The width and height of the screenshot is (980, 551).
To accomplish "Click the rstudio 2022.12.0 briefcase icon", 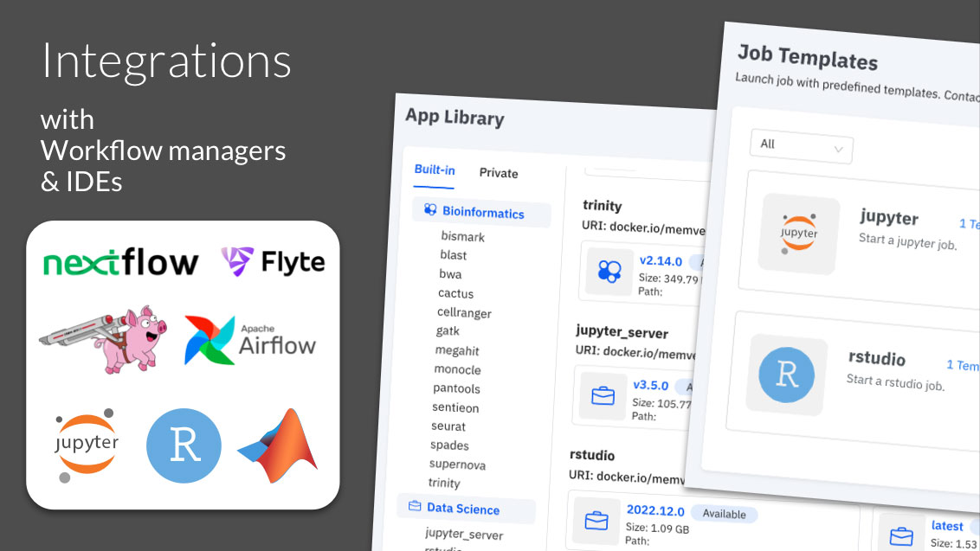I will [596, 521].
